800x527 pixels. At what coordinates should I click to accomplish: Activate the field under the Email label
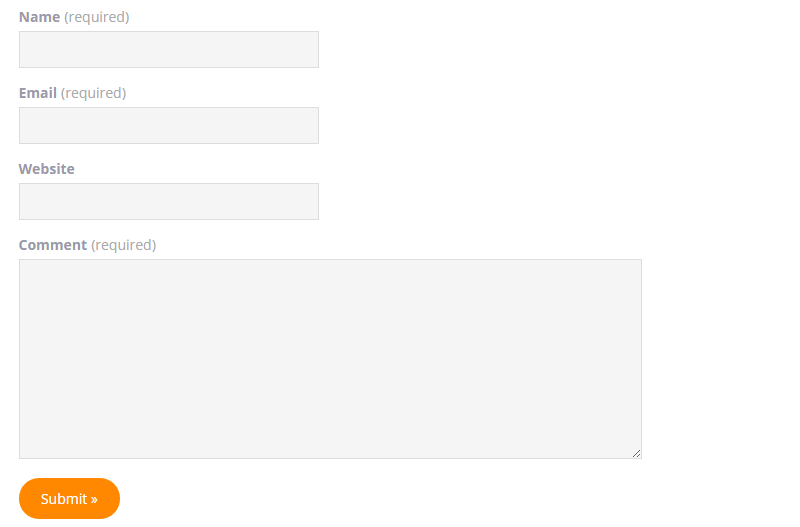pyautogui.click(x=169, y=126)
